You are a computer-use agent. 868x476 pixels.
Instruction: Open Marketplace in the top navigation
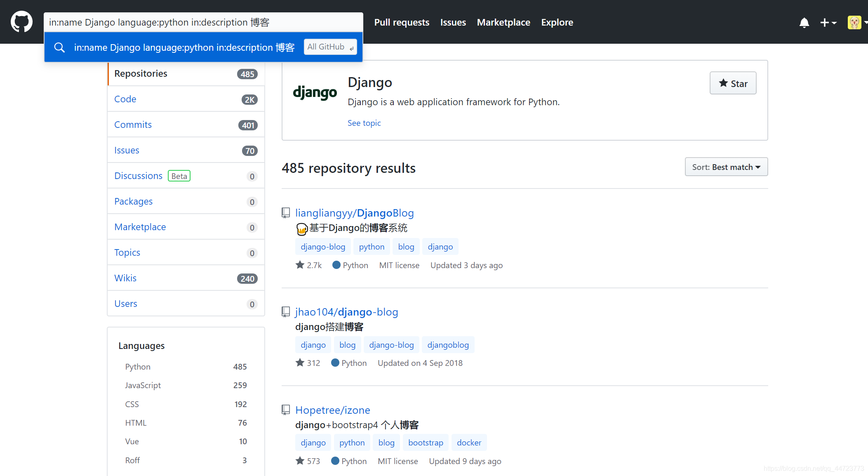click(x=503, y=22)
